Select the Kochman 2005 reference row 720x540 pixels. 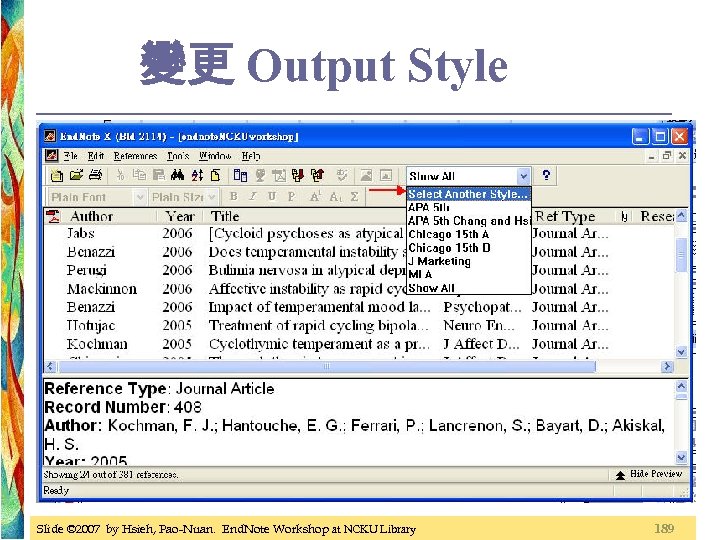[360, 344]
